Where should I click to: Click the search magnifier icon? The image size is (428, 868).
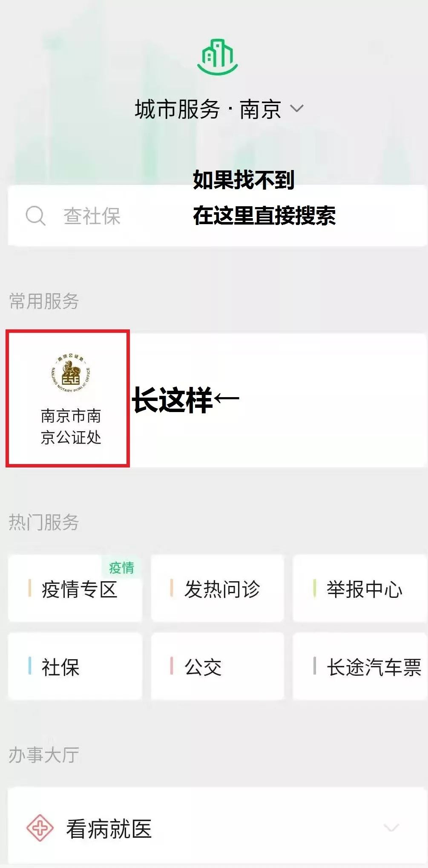coord(35,216)
